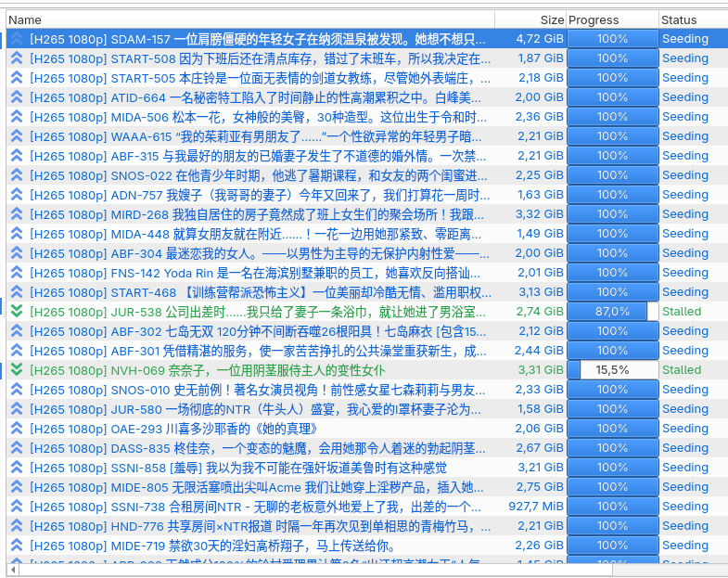The image size is (728, 578).
Task: Click the 1,49 GiB size cell
Action: (x=541, y=234)
